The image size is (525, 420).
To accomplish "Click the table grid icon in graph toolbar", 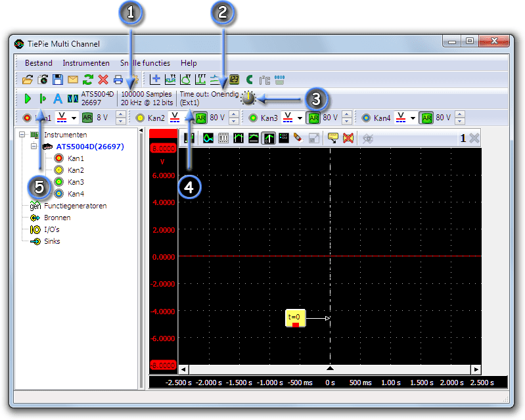I will [x=223, y=137].
